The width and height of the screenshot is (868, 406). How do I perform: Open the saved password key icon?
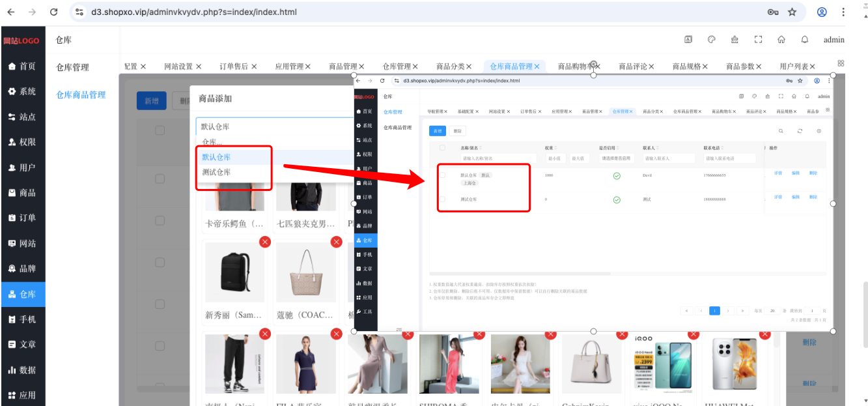click(773, 12)
